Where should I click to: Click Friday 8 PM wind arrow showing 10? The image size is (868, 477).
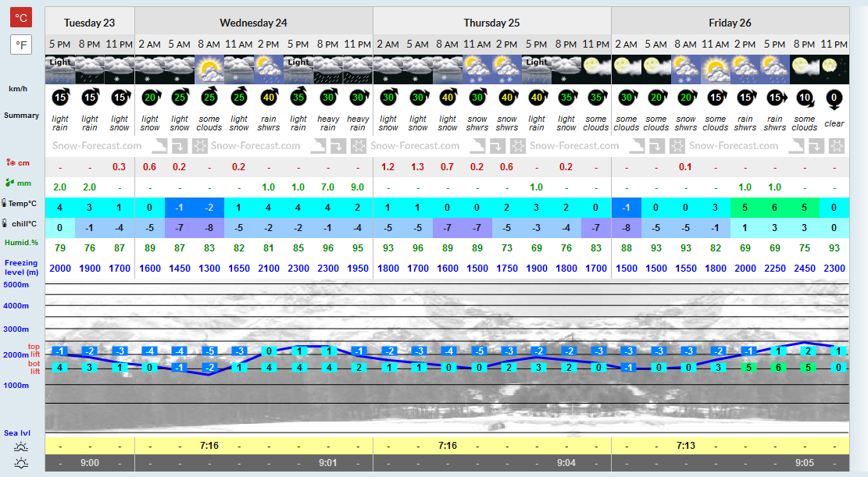805,98
